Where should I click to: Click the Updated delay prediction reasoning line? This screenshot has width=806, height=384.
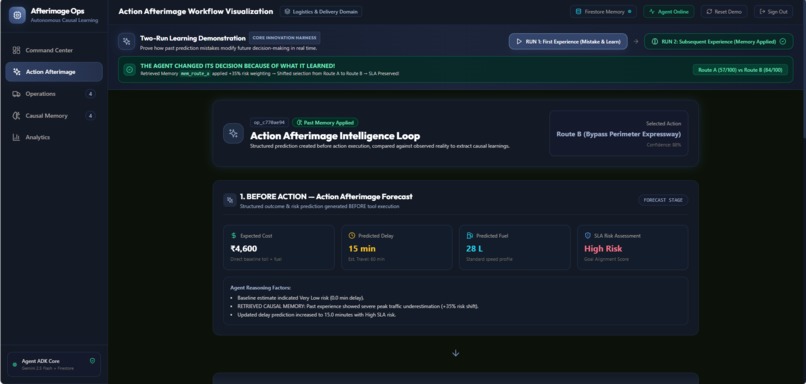click(317, 315)
